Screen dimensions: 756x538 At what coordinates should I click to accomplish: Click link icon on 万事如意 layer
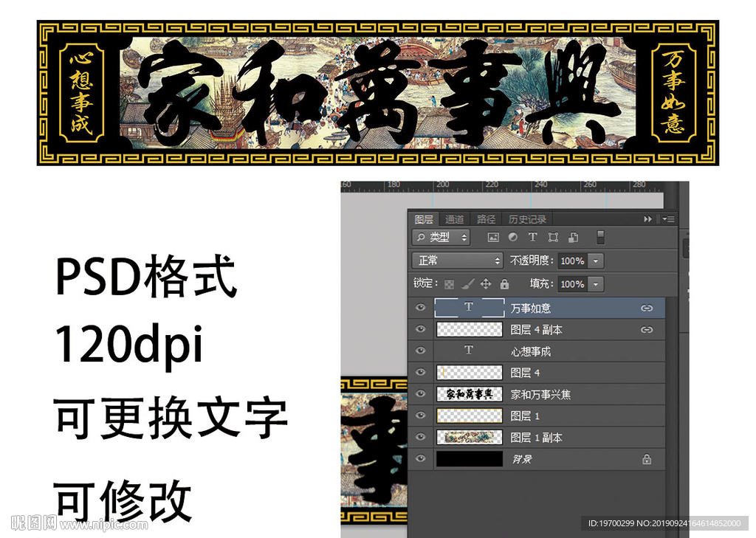pos(647,308)
